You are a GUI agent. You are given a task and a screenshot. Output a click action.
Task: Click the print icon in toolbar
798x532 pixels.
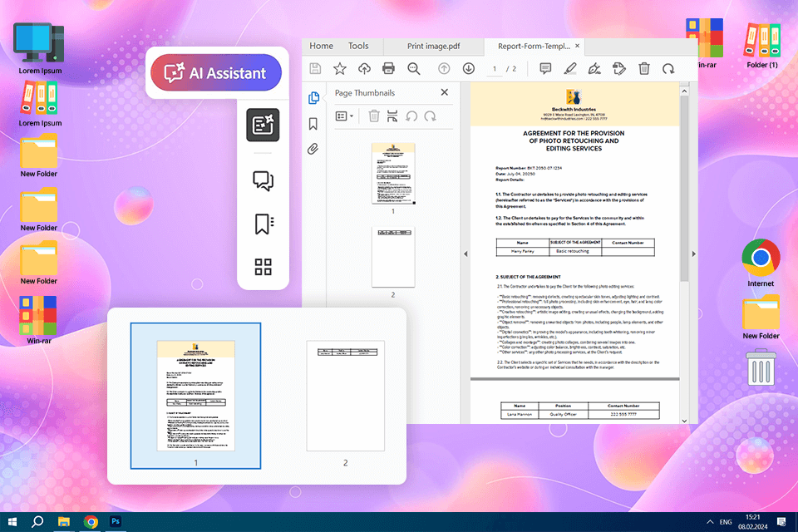(388, 69)
